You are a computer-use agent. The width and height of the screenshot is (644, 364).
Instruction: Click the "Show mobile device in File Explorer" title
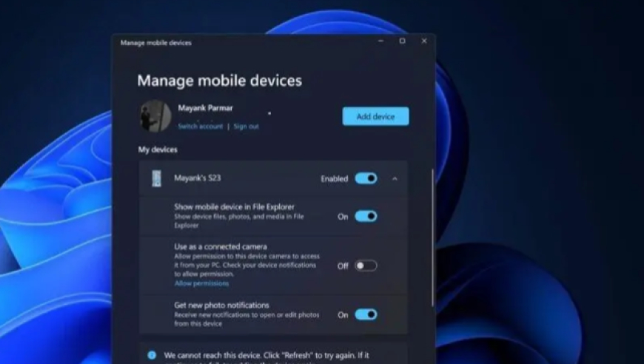[x=234, y=207]
